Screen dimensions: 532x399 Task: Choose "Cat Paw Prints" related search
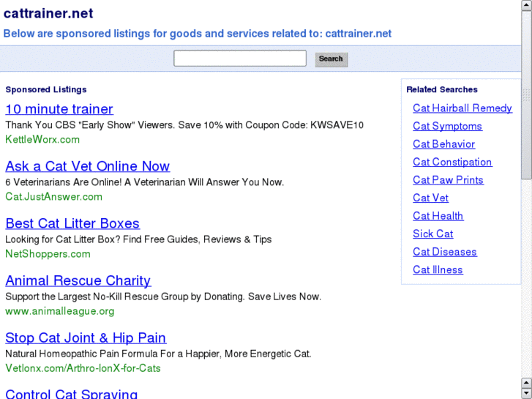tap(448, 180)
